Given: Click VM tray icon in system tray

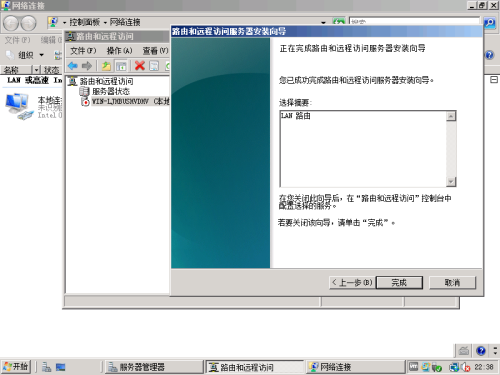Looking at the screenshot, I should coord(413,367).
